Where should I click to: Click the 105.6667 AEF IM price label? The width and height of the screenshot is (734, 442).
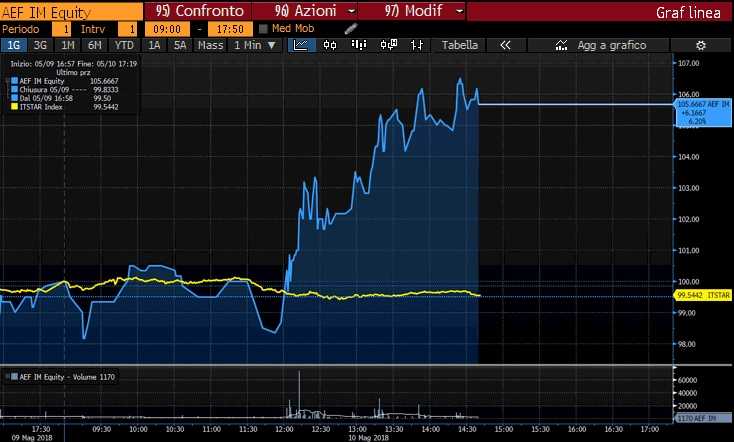(703, 113)
